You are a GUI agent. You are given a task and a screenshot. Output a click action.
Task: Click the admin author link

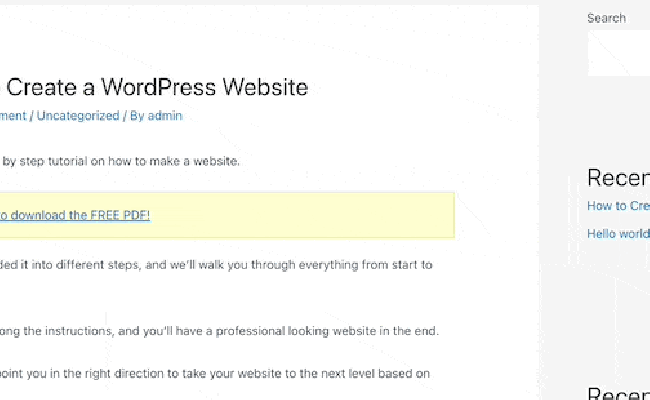tap(165, 116)
